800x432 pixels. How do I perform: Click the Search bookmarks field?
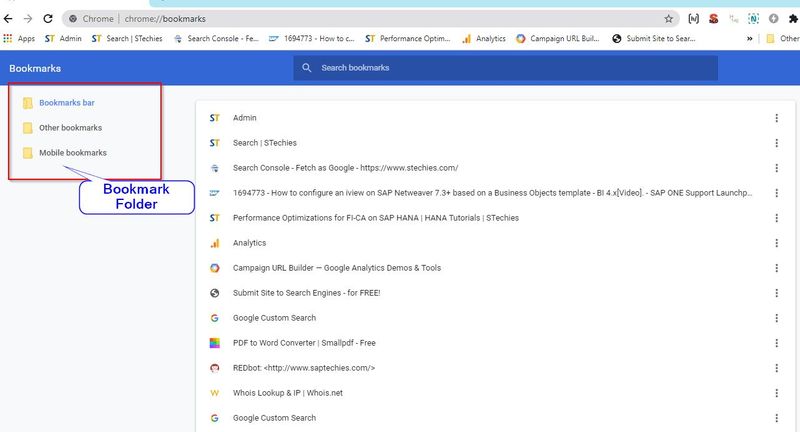coord(505,68)
